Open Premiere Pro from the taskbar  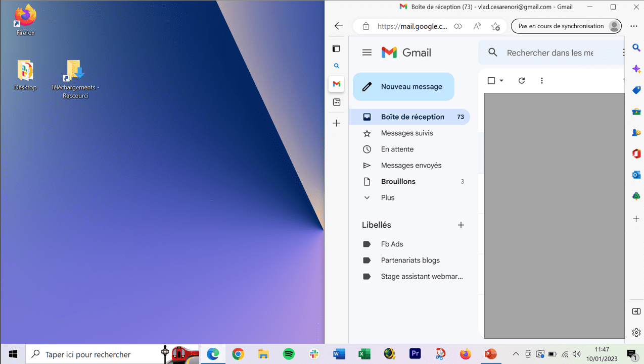click(415, 354)
